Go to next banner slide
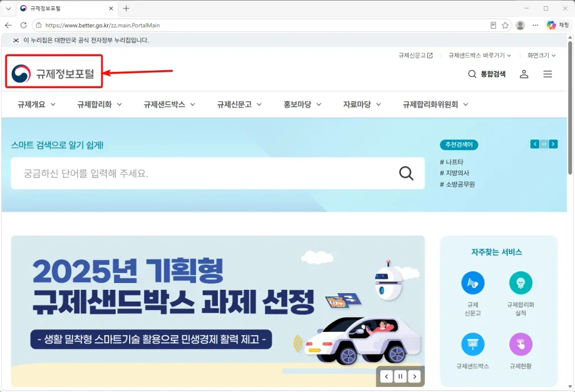 coord(414,376)
